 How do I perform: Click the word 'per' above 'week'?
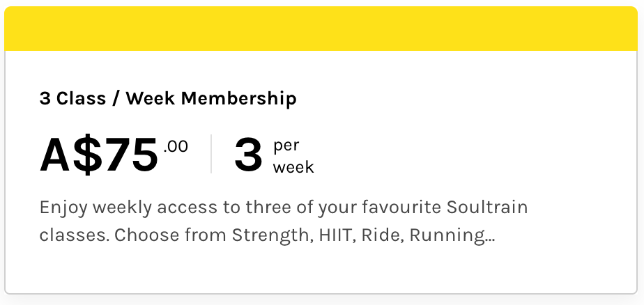point(286,146)
